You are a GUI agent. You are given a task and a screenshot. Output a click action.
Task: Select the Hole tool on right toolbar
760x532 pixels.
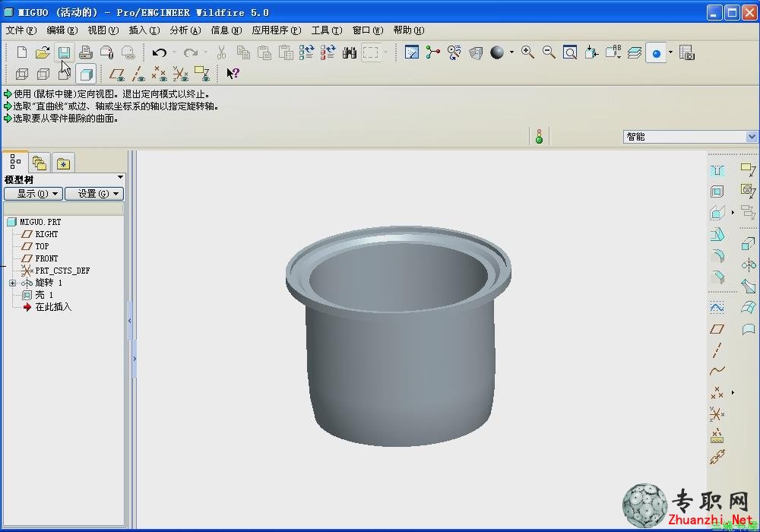(717, 170)
